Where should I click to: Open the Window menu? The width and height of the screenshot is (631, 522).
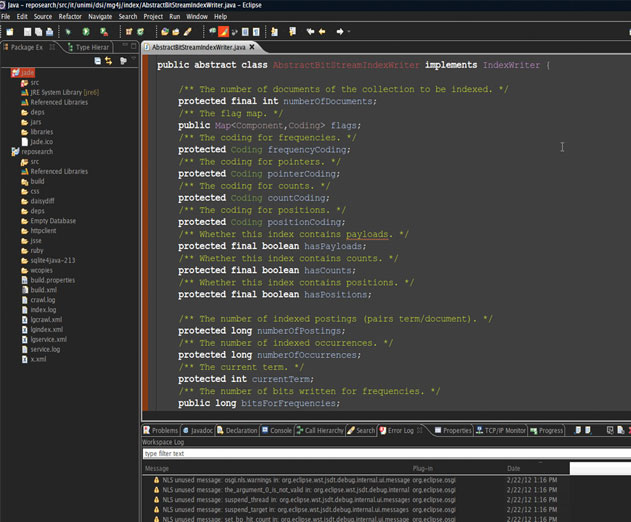point(197,17)
